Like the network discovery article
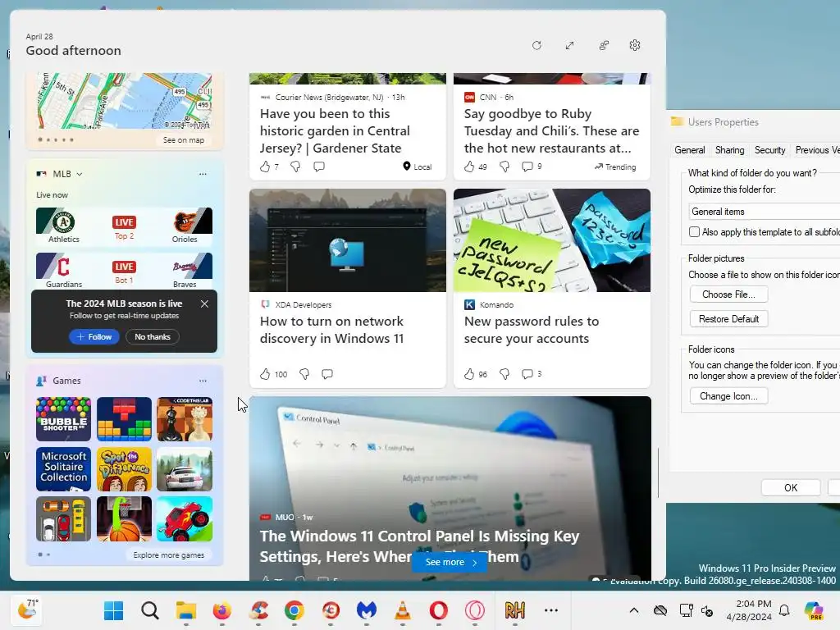The image size is (840, 630). [x=265, y=374]
